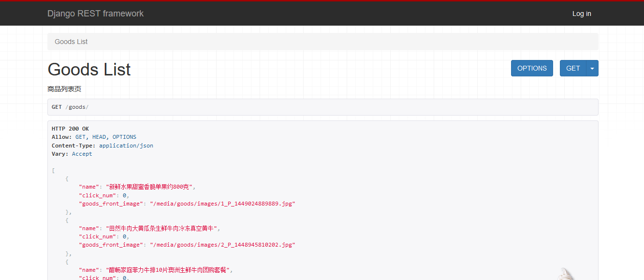Viewport: 644px width, 280px height.
Task: Open the Log in link
Action: 582,14
